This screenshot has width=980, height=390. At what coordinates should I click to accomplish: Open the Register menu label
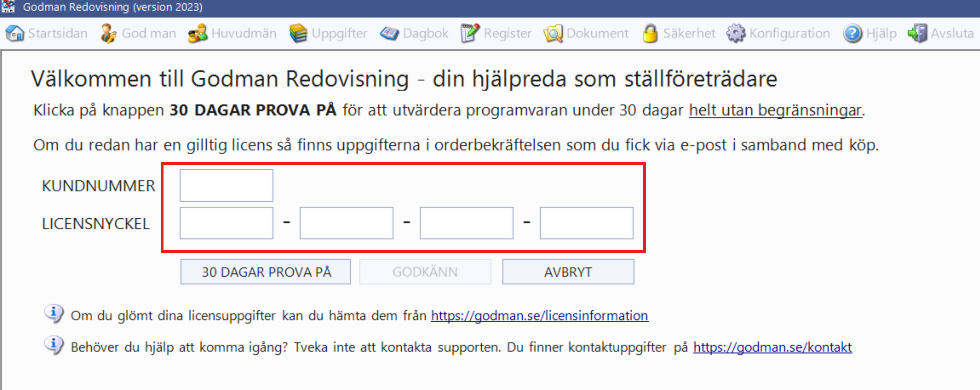point(508,33)
